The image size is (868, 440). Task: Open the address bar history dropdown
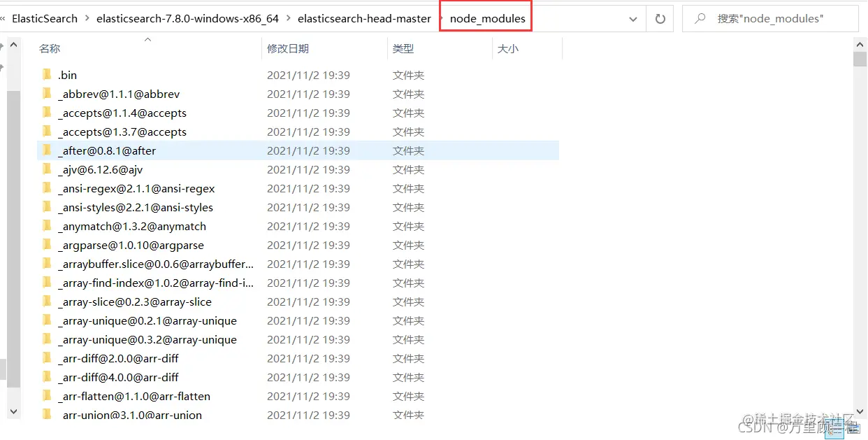click(633, 20)
